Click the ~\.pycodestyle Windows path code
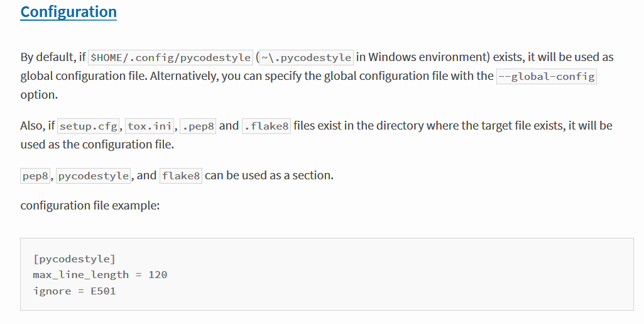 coord(306,57)
